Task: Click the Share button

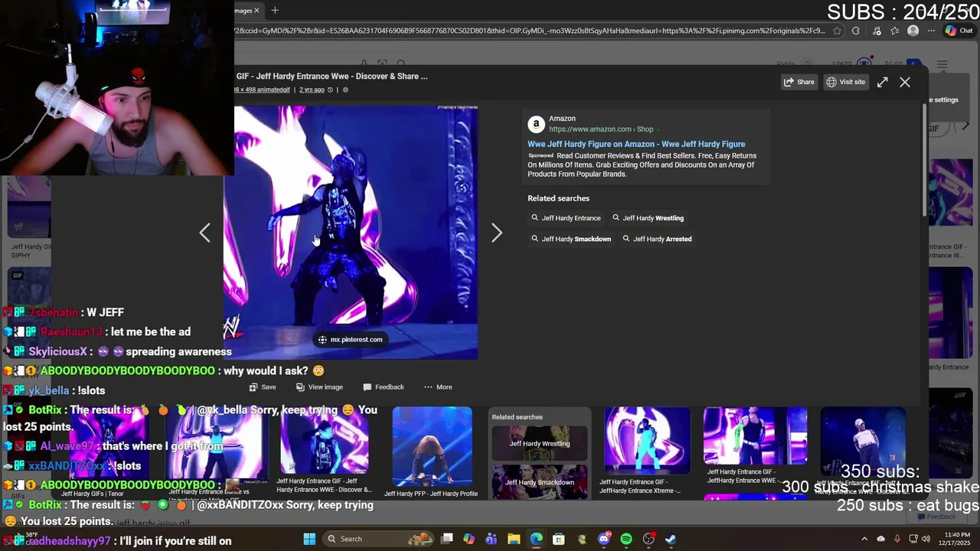Action: point(799,82)
